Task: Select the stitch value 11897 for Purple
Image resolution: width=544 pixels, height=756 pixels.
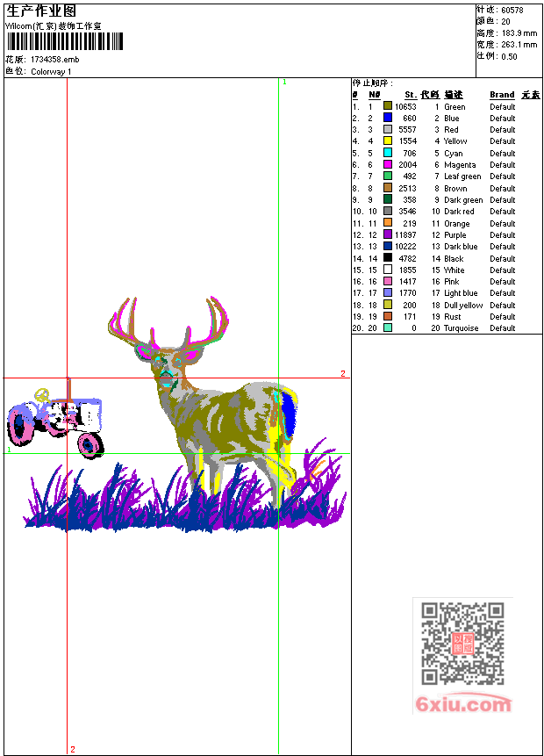Action: 405,234
